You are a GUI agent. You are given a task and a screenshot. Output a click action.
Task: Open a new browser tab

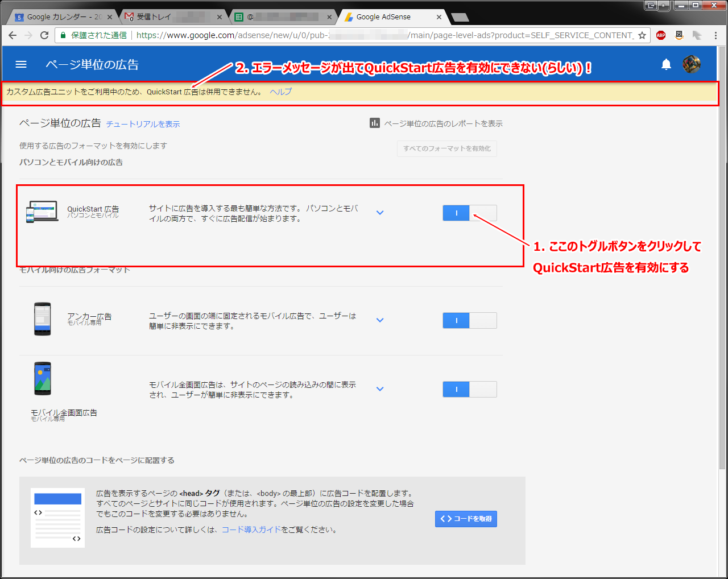click(x=460, y=17)
